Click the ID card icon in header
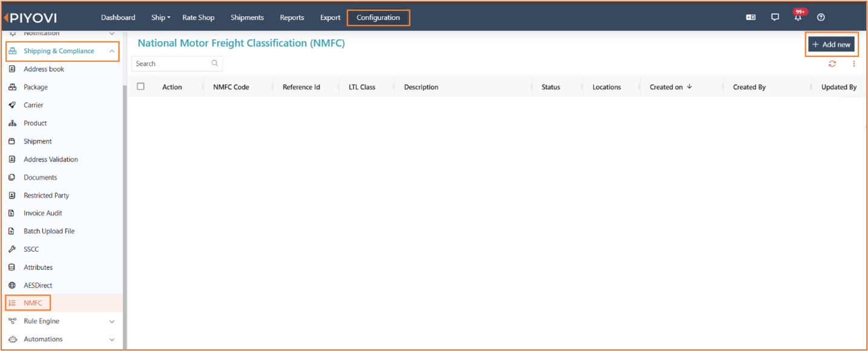The image size is (868, 351). (751, 18)
